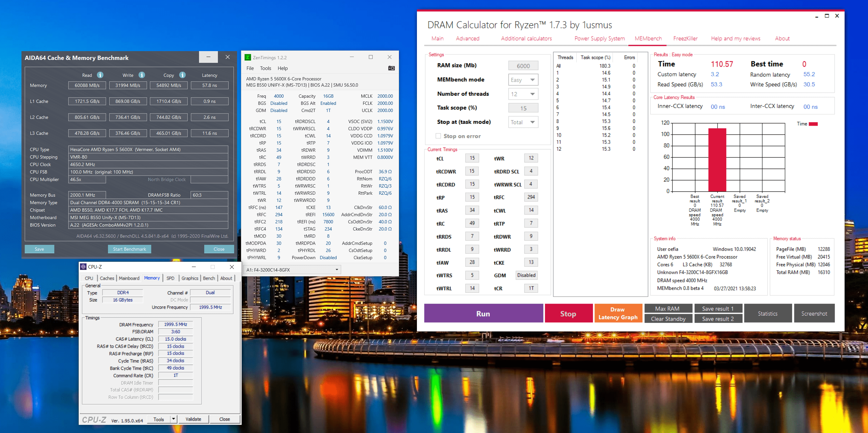This screenshot has height=433, width=868.
Task: Click the Task scope (%) input field
Action: tap(523, 108)
